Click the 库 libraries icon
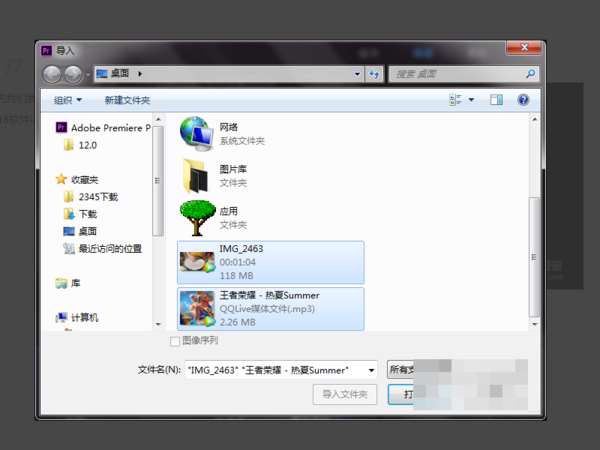The height and width of the screenshot is (450, 600). 61,283
